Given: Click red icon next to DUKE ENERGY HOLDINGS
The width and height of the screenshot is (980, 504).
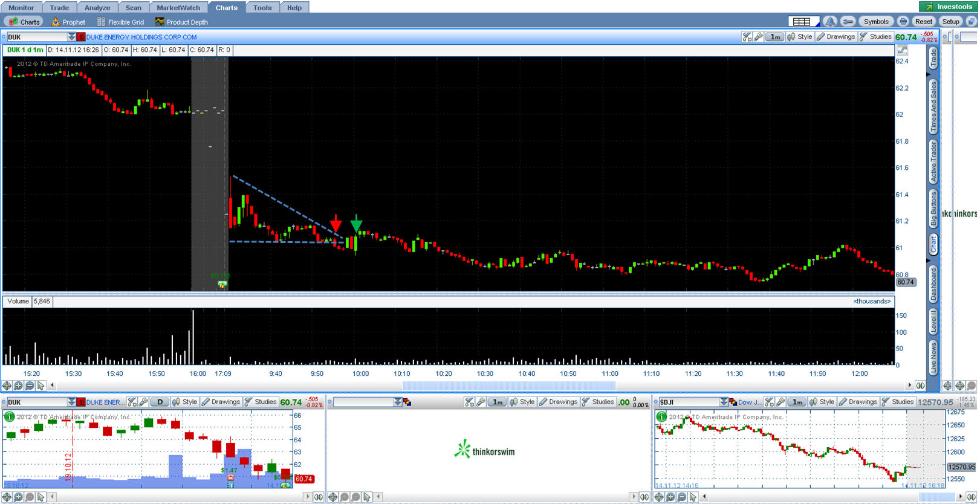Looking at the screenshot, I should pos(81,37).
